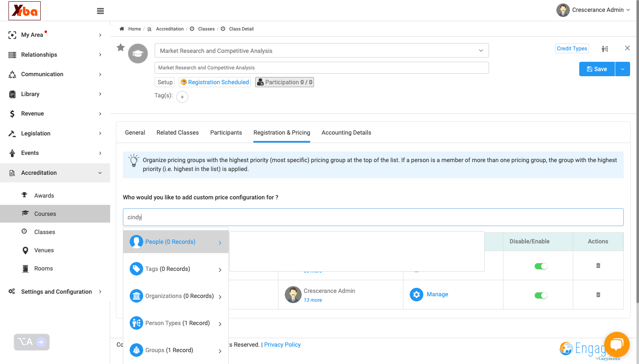Click the Venues location pin icon
Image resolution: width=639 pixels, height=364 pixels.
click(x=25, y=250)
